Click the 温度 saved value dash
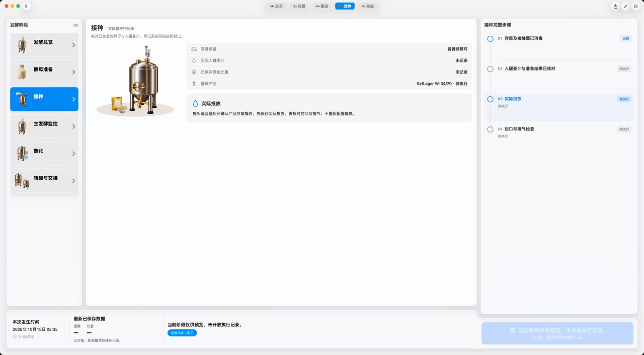This screenshot has width=644, height=355. coord(76,333)
